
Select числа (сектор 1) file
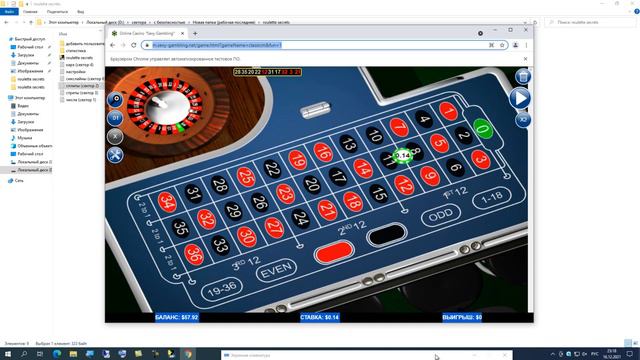coord(81,100)
